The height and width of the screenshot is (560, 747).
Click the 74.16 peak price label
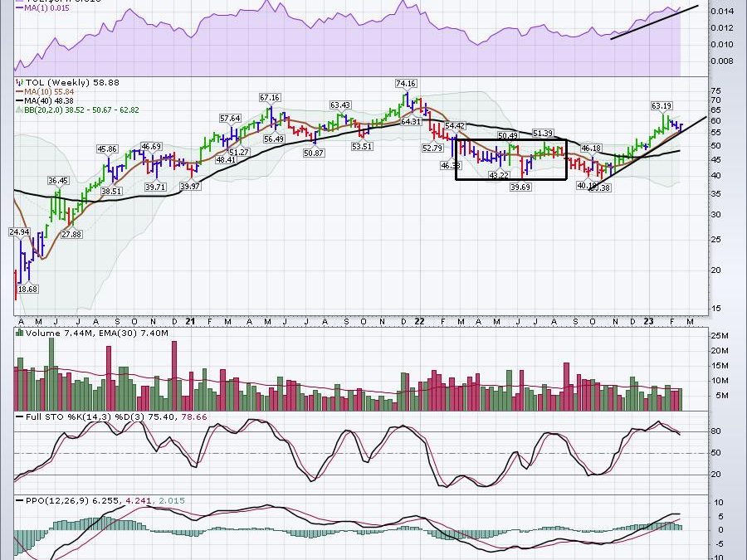pyautogui.click(x=405, y=83)
